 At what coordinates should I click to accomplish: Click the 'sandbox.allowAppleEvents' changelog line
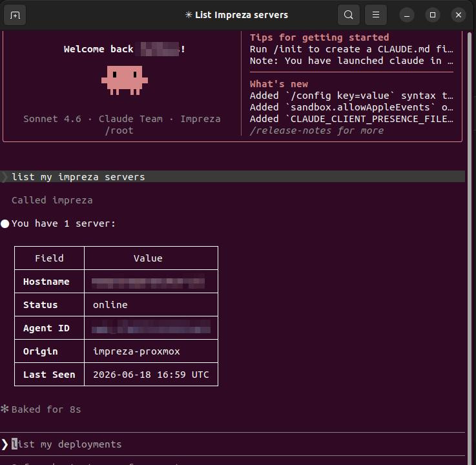tap(351, 107)
